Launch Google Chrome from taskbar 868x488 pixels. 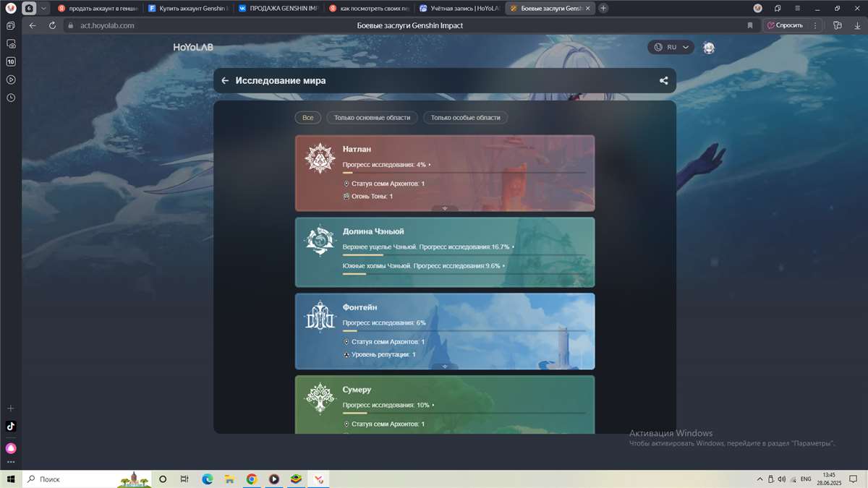point(252,479)
